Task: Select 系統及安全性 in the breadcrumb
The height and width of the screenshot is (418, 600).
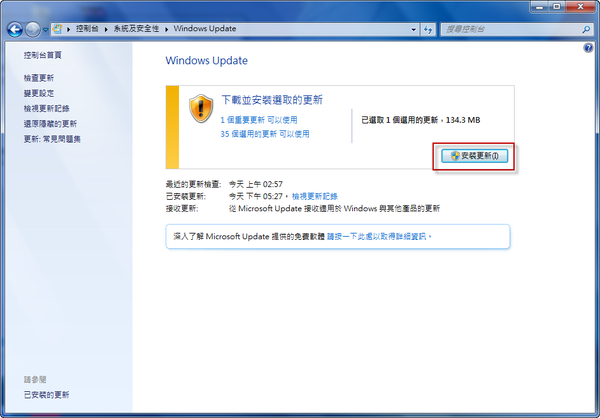Action: tap(136, 29)
